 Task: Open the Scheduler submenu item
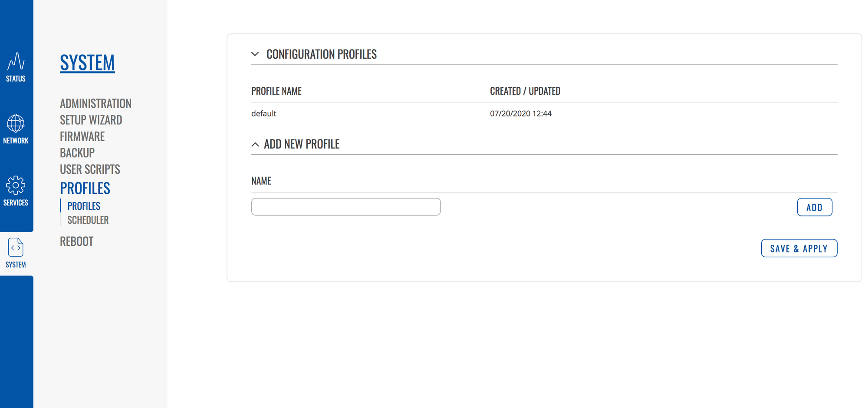pyautogui.click(x=88, y=220)
